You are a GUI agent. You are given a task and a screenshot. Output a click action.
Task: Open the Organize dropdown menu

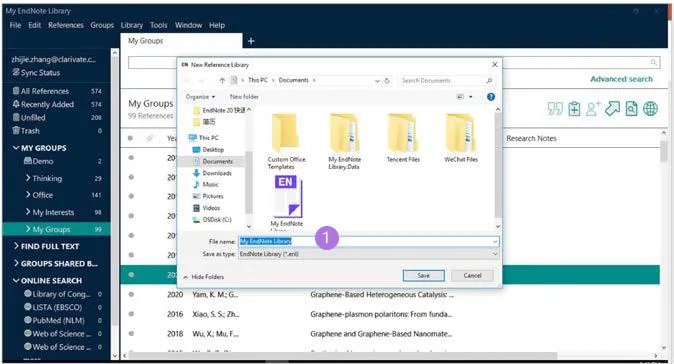coord(200,97)
